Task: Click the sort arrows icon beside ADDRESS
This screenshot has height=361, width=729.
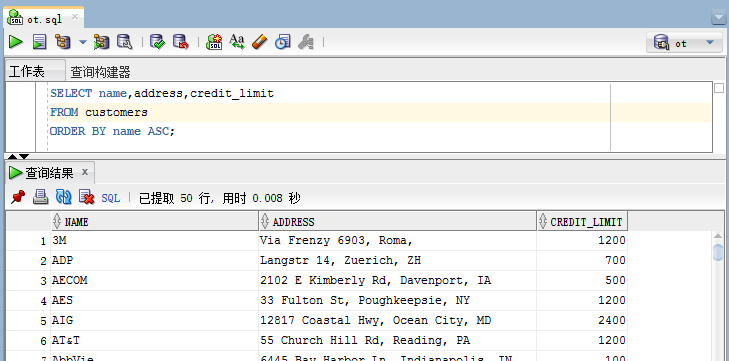Action: pyautogui.click(x=265, y=221)
